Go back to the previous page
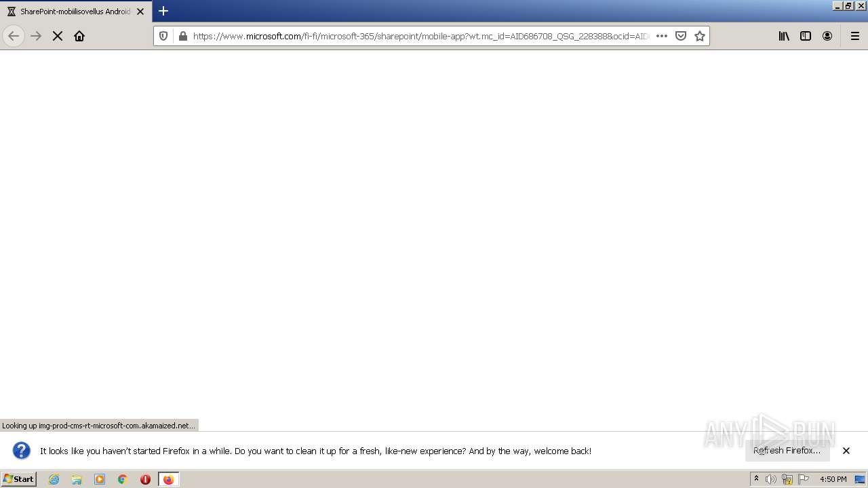The width and height of the screenshot is (868, 488). [14, 36]
